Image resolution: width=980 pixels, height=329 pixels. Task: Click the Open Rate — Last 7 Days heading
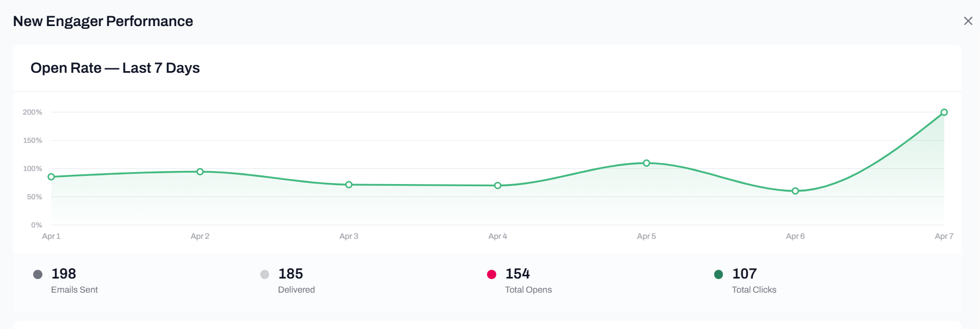(x=115, y=68)
